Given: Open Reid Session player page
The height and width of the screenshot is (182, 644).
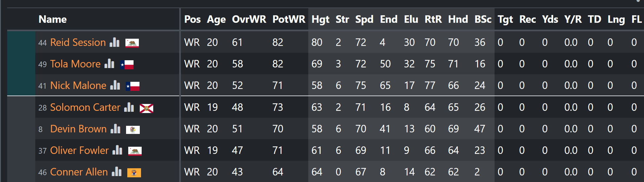Looking at the screenshot, I should click(78, 42).
